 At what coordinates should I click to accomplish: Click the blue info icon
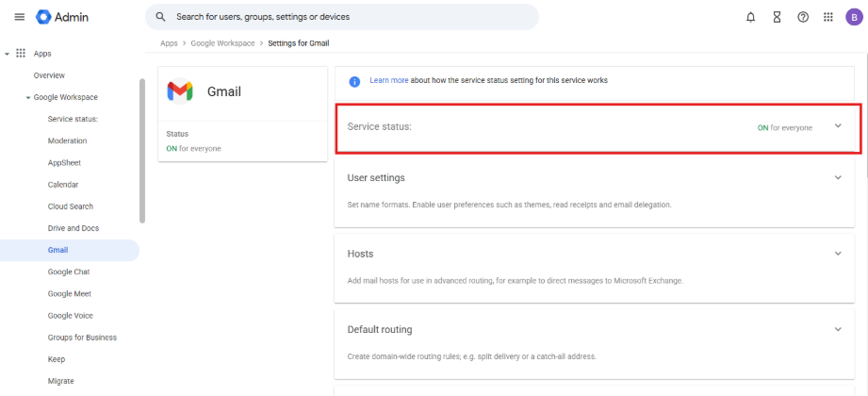[x=354, y=81]
